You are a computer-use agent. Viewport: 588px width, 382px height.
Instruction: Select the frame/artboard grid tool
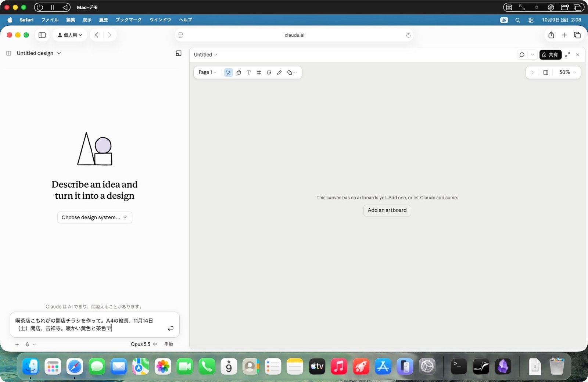[x=259, y=72]
